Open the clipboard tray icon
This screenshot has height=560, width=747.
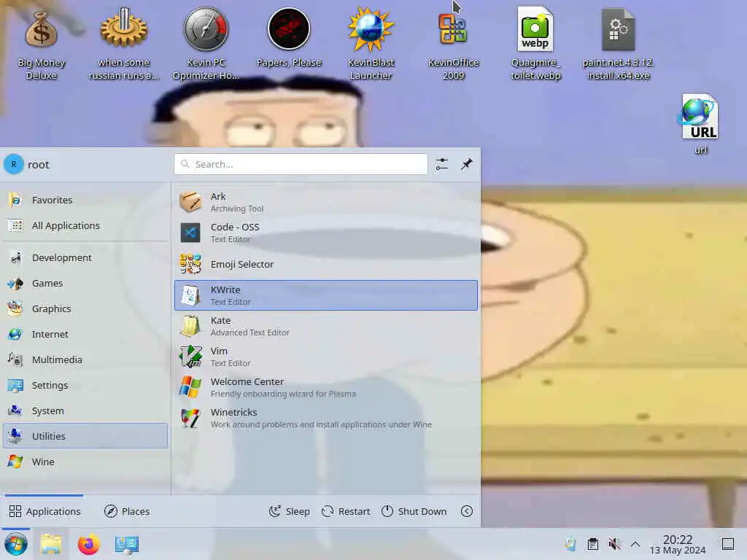pyautogui.click(x=592, y=544)
